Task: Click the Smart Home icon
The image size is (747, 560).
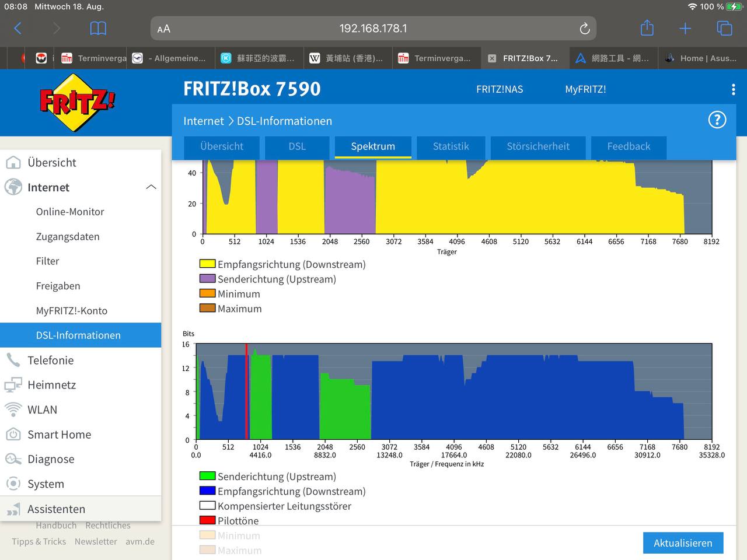Action: point(13,435)
